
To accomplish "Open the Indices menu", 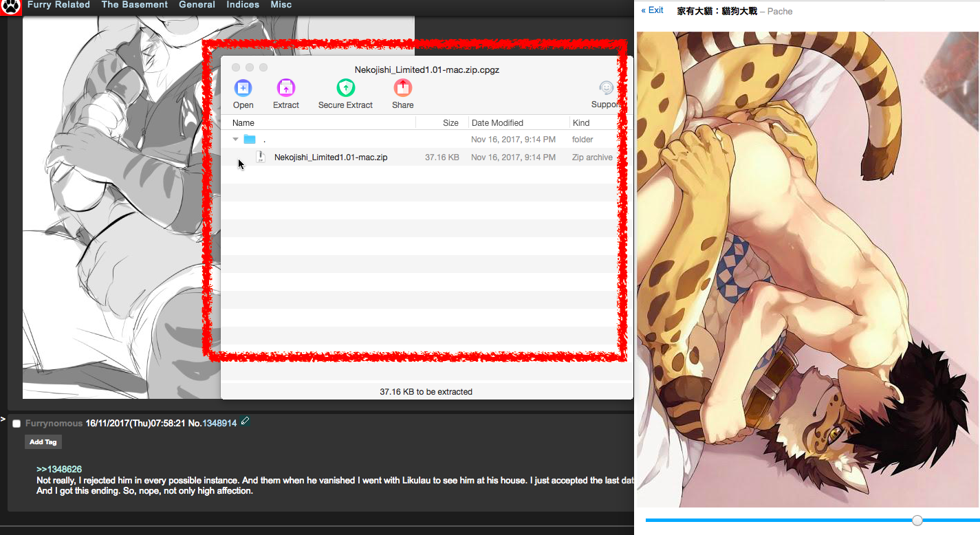I will coord(243,5).
